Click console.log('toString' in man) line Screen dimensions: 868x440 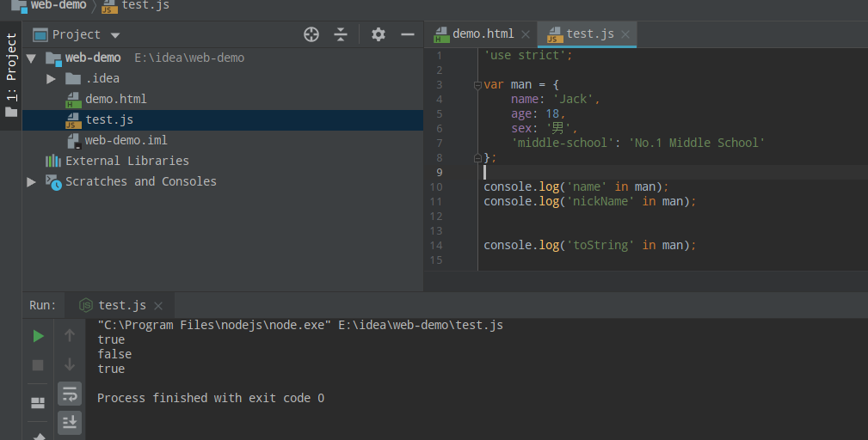coord(589,245)
